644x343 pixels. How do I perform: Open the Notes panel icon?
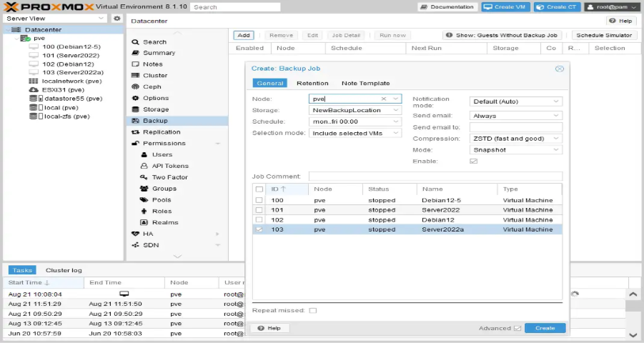tap(136, 64)
